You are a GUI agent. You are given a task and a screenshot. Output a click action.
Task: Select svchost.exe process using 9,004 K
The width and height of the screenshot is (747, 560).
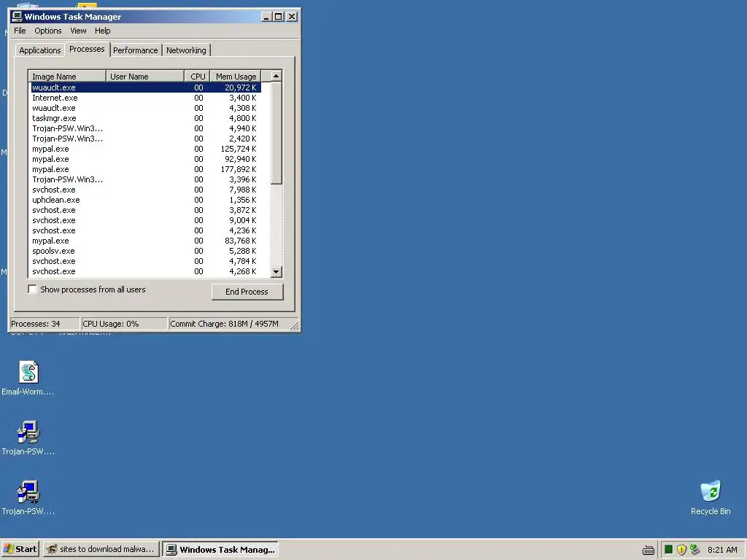tap(145, 220)
